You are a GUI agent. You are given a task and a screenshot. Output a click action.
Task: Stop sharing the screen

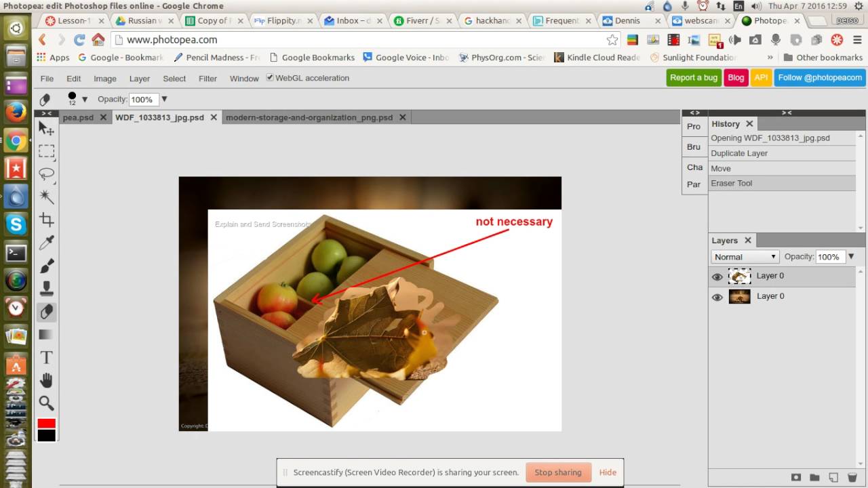click(558, 472)
